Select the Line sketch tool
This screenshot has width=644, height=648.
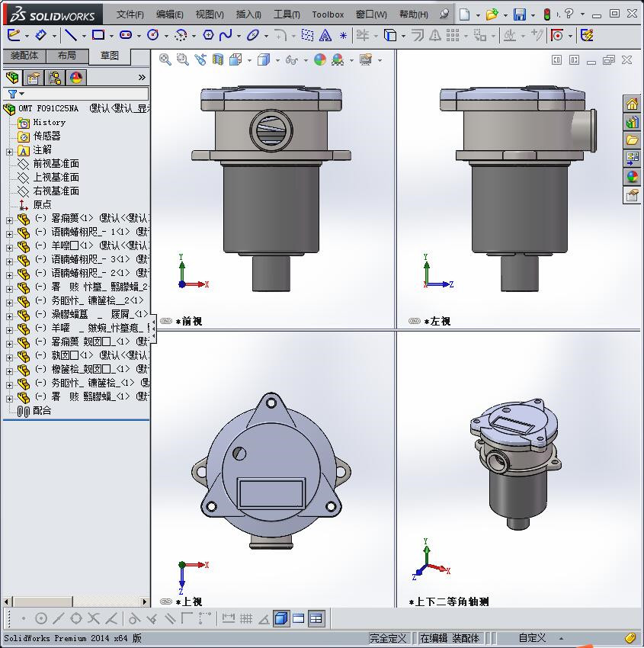pyautogui.click(x=70, y=35)
